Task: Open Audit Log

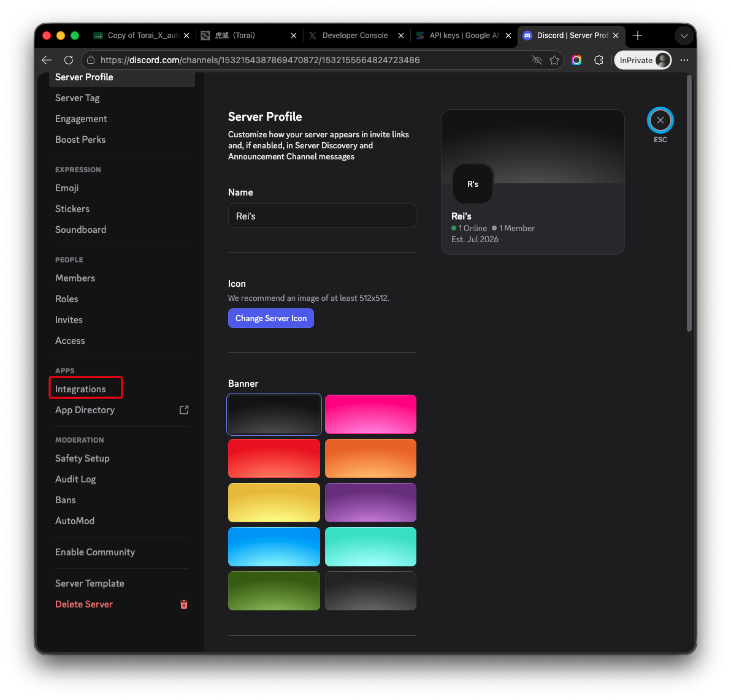Action: [121, 479]
